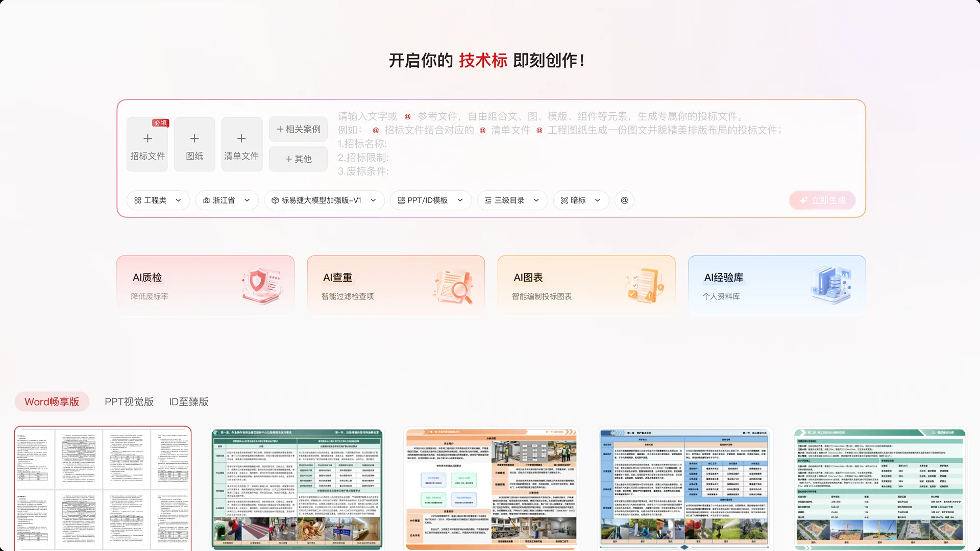
Task: Select the green-bordered template thumbnail
Action: [297, 489]
